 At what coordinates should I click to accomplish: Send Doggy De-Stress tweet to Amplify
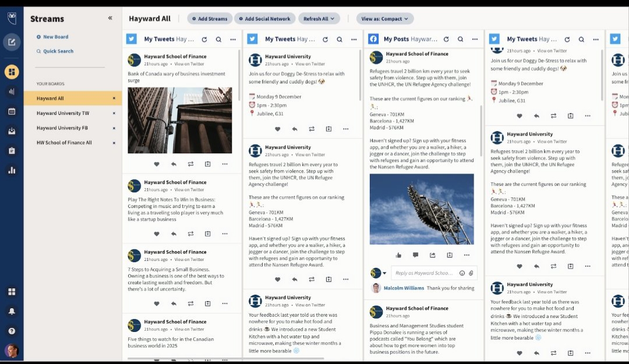click(x=328, y=129)
